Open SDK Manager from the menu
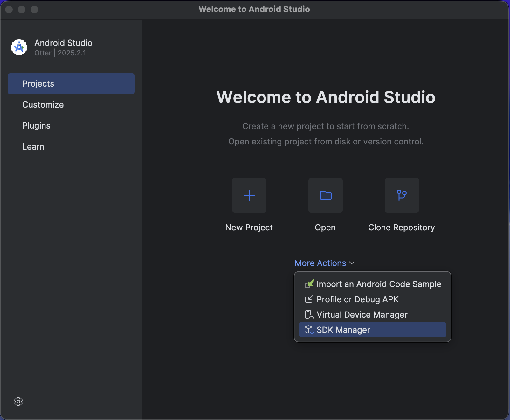This screenshot has height=420, width=510. pos(373,330)
